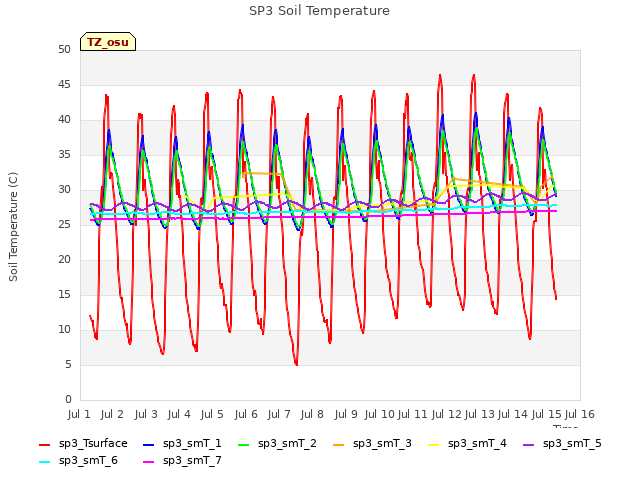Toggle the sp3_Tsurface legend entry

pos(83,444)
